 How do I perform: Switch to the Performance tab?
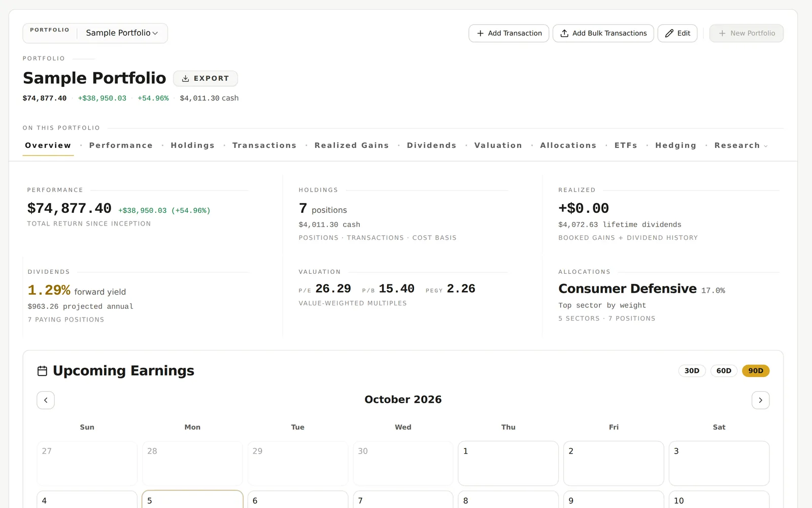point(121,146)
